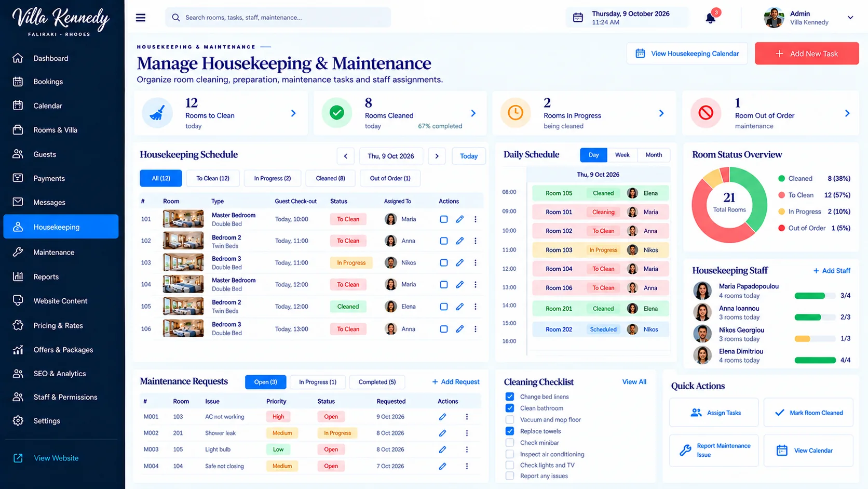Expand the Admin account dropdown

[x=850, y=18]
